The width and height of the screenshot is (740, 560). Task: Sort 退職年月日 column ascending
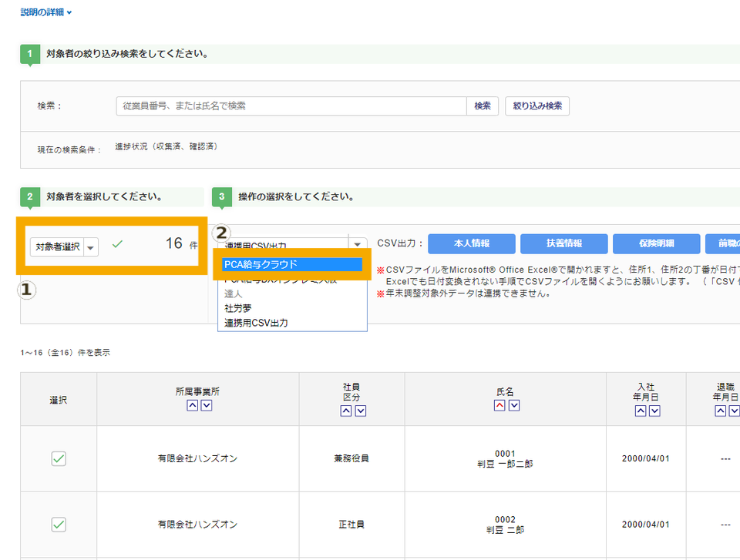click(720, 411)
